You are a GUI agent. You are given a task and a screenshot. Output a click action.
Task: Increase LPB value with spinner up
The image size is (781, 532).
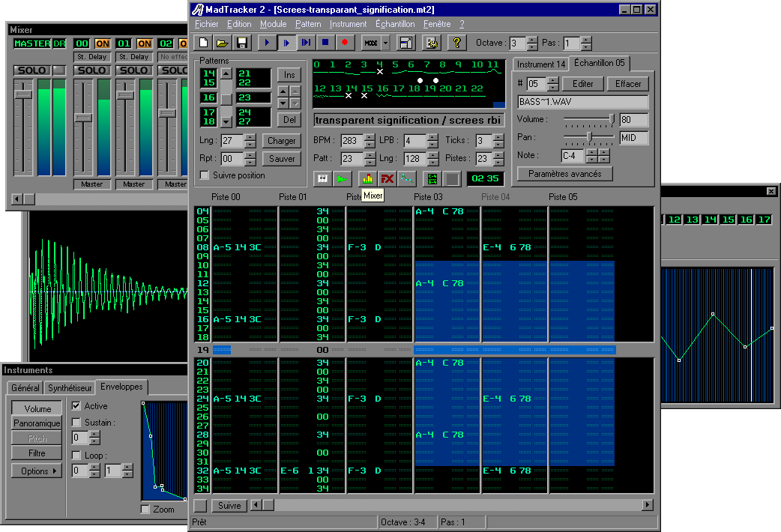pyautogui.click(x=432, y=137)
